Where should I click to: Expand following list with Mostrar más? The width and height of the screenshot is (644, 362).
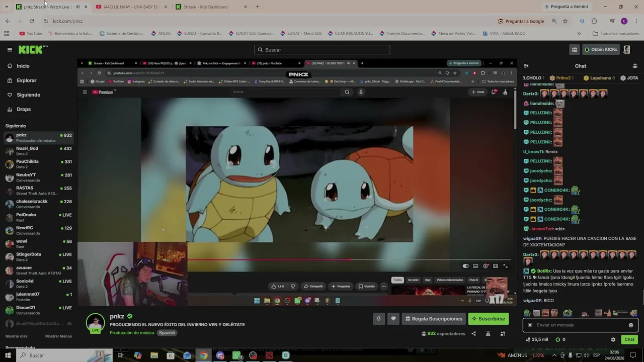[17, 336]
